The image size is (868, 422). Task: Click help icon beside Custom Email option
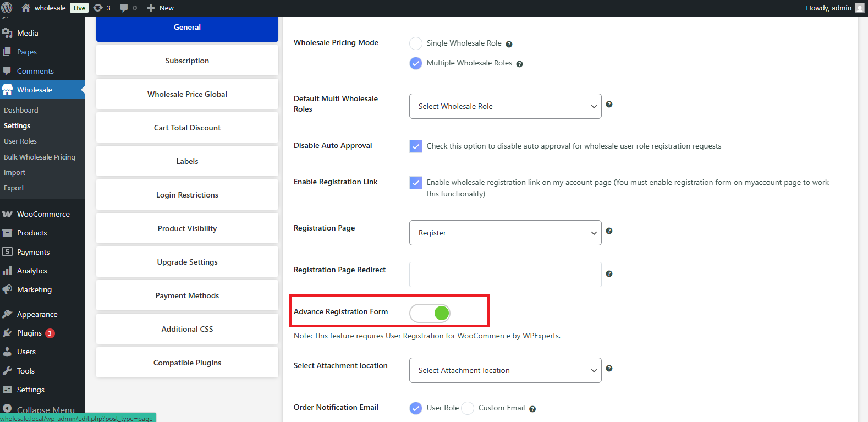click(532, 409)
